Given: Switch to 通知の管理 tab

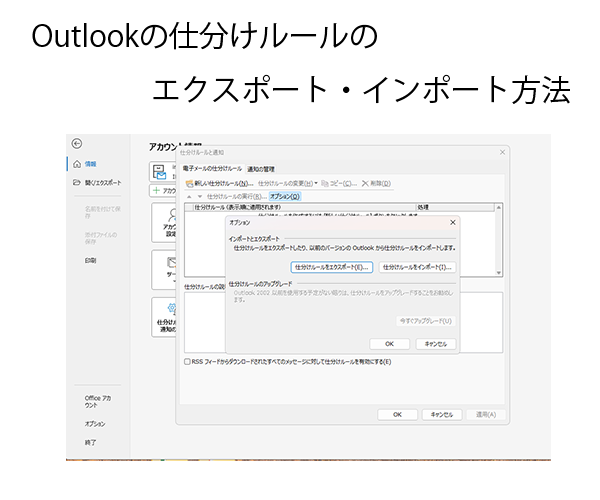Looking at the screenshot, I should tap(260, 169).
